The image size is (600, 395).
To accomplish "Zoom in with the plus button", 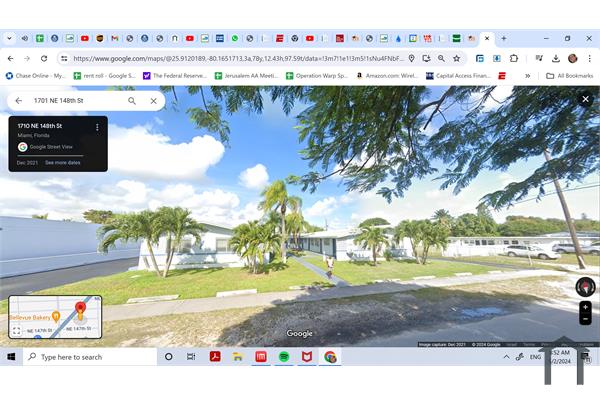I will [x=585, y=307].
